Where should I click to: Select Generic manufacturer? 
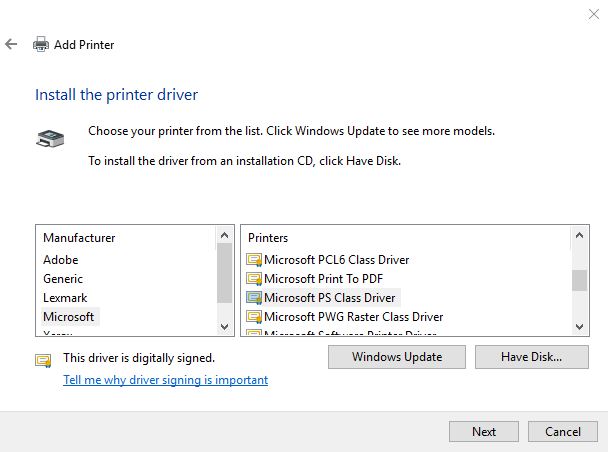point(63,279)
